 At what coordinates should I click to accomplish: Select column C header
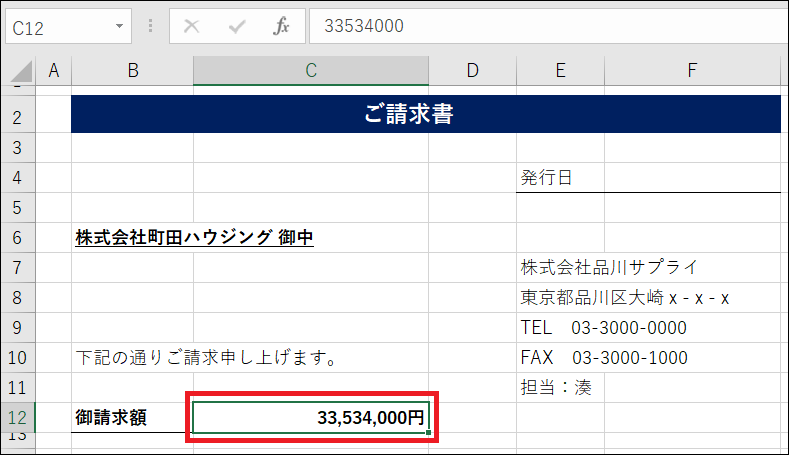311,70
